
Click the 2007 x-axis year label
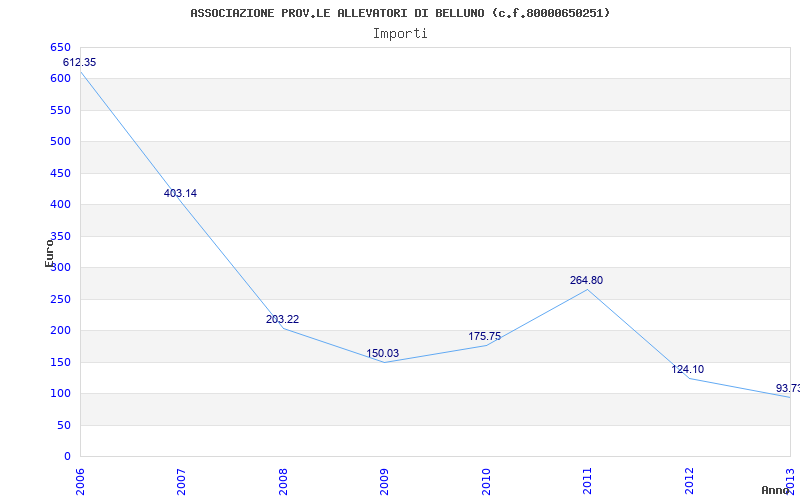(x=182, y=481)
